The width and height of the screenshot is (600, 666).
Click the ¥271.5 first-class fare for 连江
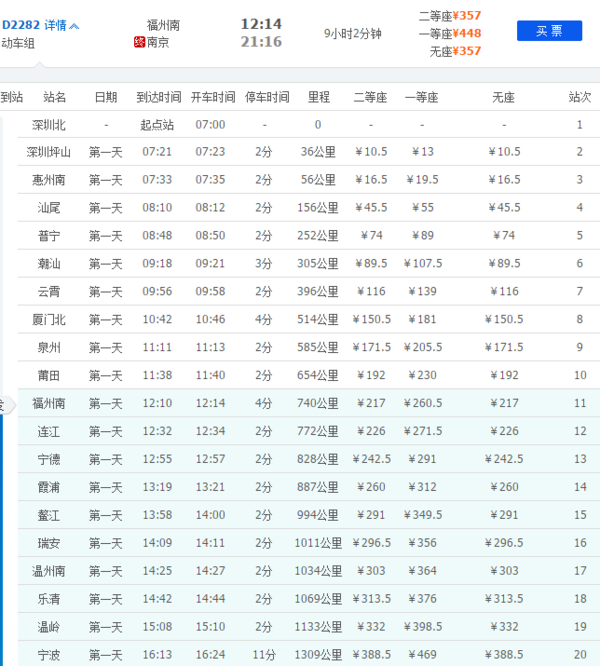click(423, 431)
